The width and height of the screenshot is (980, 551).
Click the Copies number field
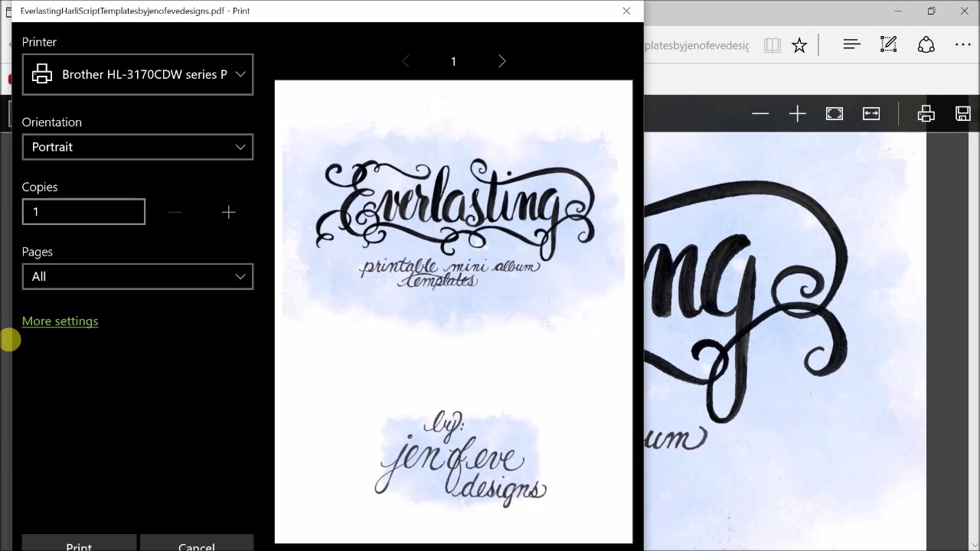[83, 212]
